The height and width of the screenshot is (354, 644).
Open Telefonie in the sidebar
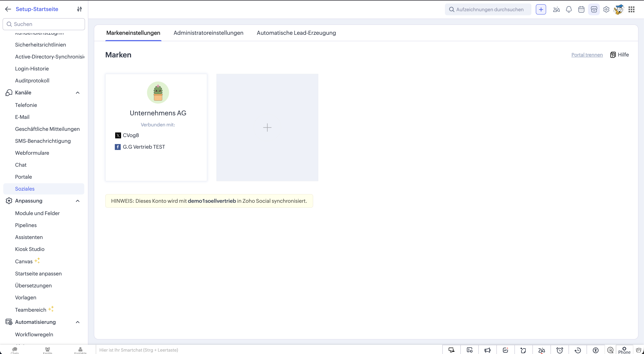(26, 105)
